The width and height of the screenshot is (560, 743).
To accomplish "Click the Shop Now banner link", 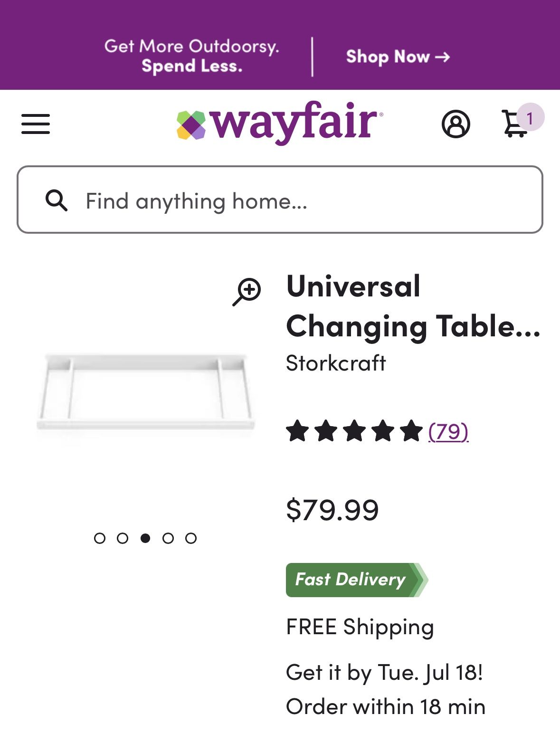I will pyautogui.click(x=398, y=57).
